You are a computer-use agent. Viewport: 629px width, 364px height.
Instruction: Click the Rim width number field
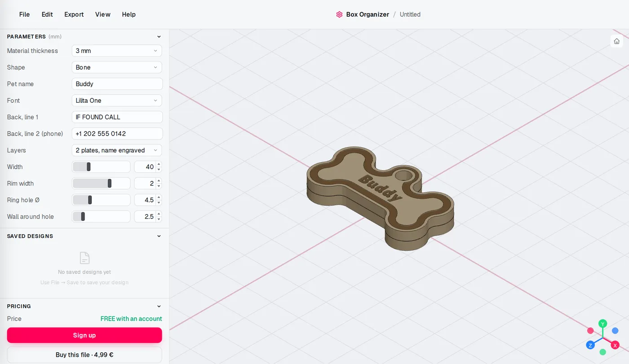145,184
